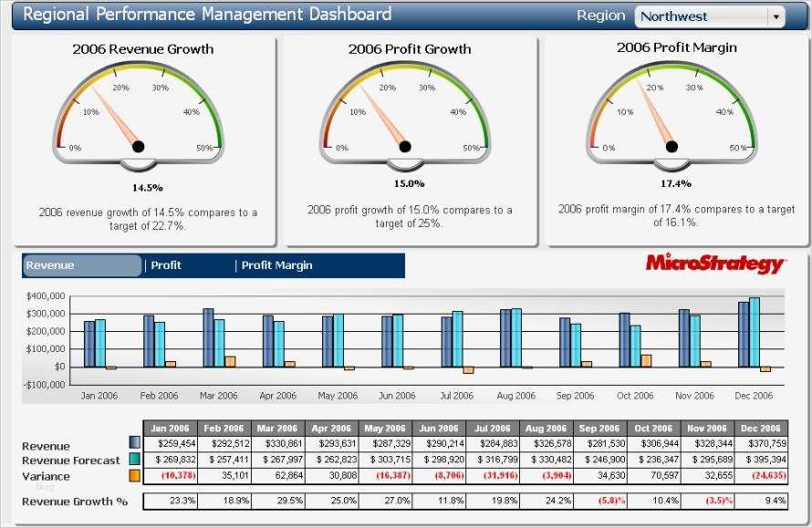Screen dimensions: 812x528
Task: Click the Mar 2006 blue revenue bar
Action: coord(208,338)
